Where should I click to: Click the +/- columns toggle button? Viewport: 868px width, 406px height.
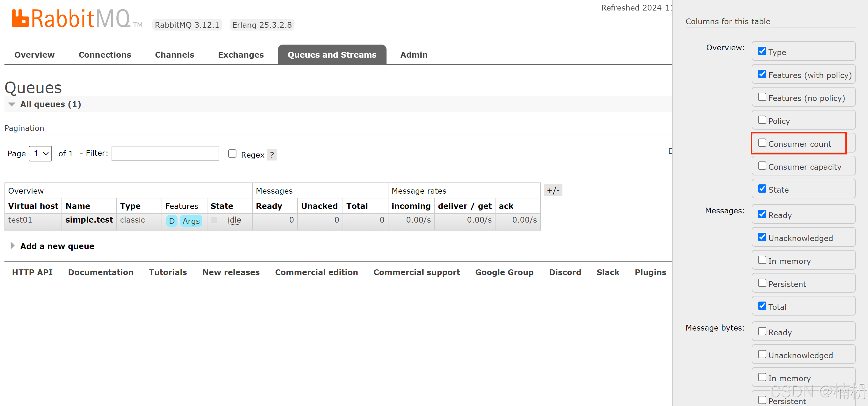[553, 190]
